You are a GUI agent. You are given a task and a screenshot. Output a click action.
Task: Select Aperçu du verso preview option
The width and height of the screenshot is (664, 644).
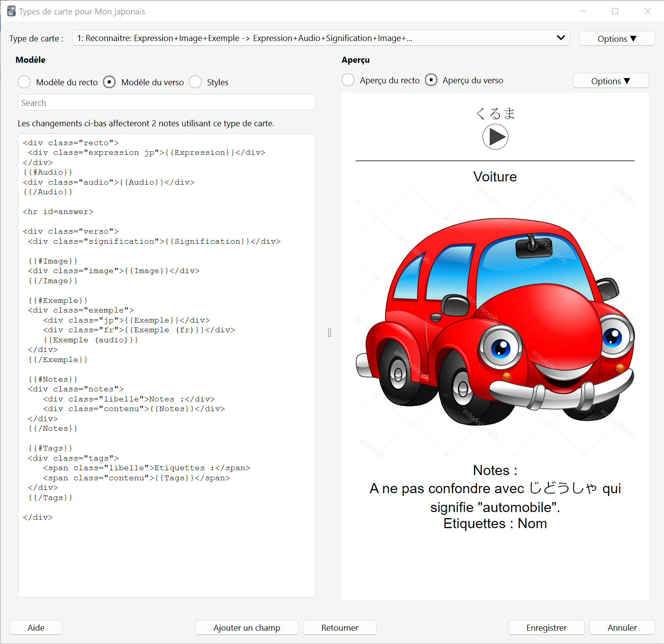(431, 80)
